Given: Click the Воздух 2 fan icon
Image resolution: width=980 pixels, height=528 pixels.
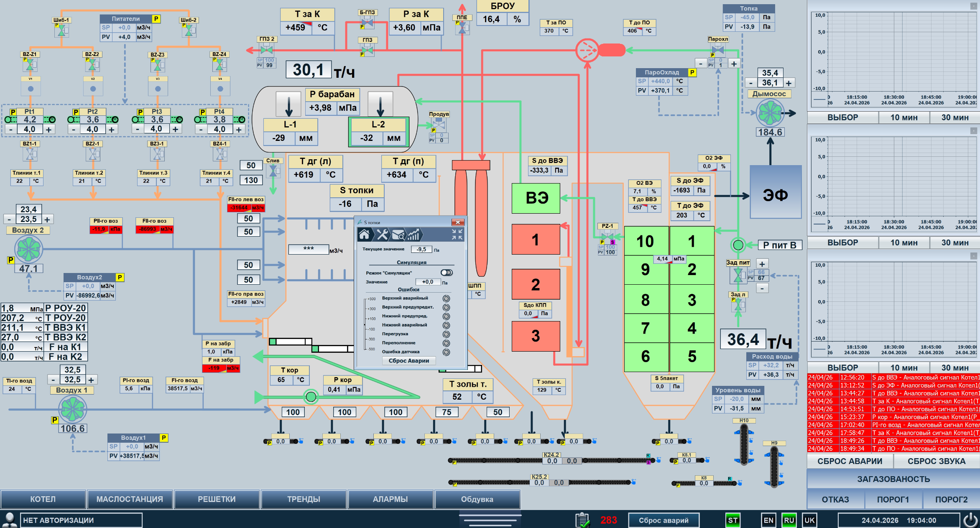Looking at the screenshot, I should [29, 249].
